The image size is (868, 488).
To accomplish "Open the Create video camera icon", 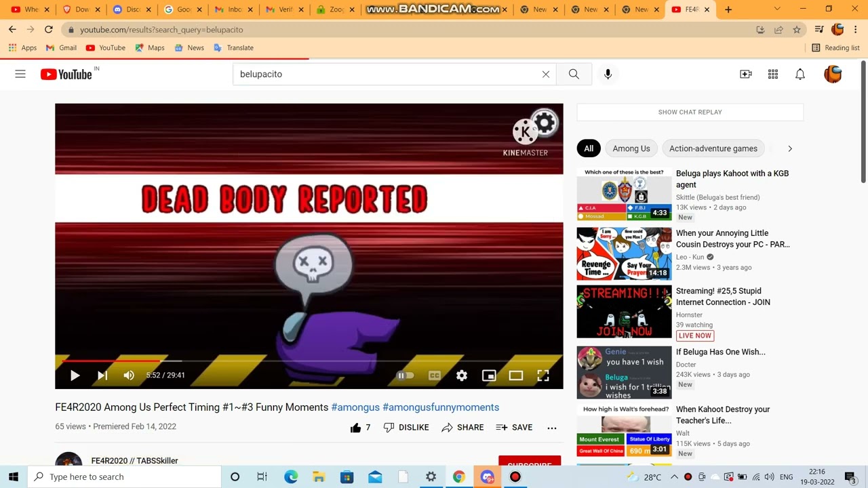I will (x=746, y=74).
